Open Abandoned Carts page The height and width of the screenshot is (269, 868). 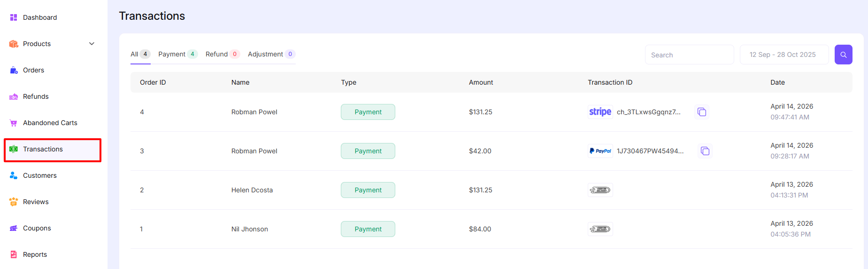(50, 123)
